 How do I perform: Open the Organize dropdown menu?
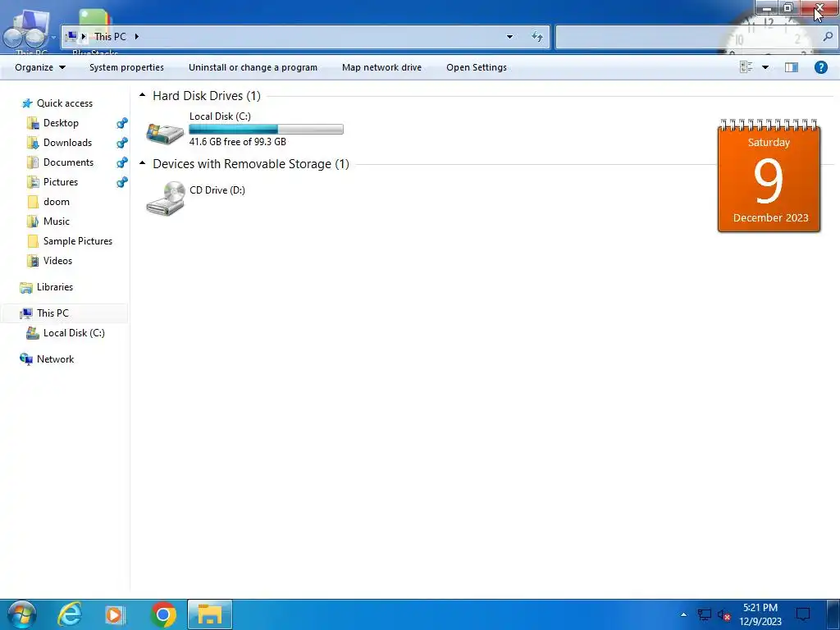click(40, 67)
